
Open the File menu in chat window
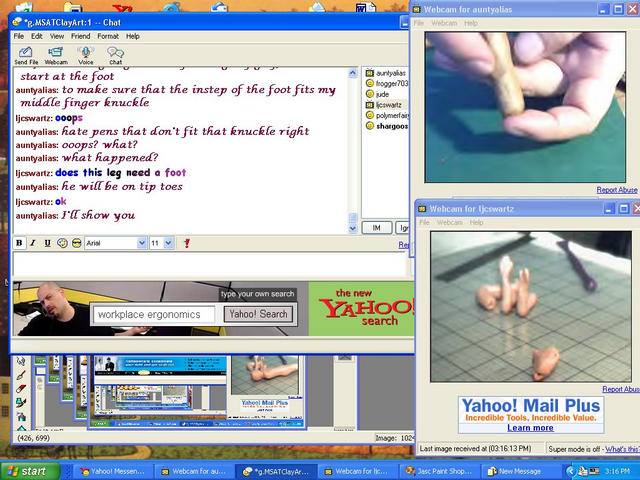coord(19,36)
